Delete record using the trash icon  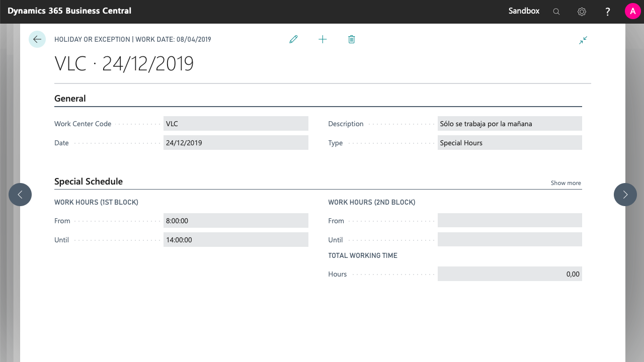point(352,39)
